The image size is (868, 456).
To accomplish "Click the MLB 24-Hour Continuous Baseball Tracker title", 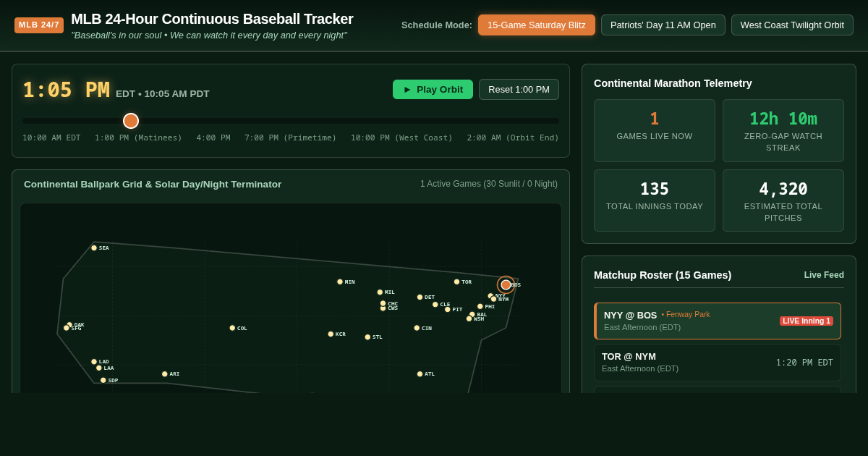I will pos(212,19).
